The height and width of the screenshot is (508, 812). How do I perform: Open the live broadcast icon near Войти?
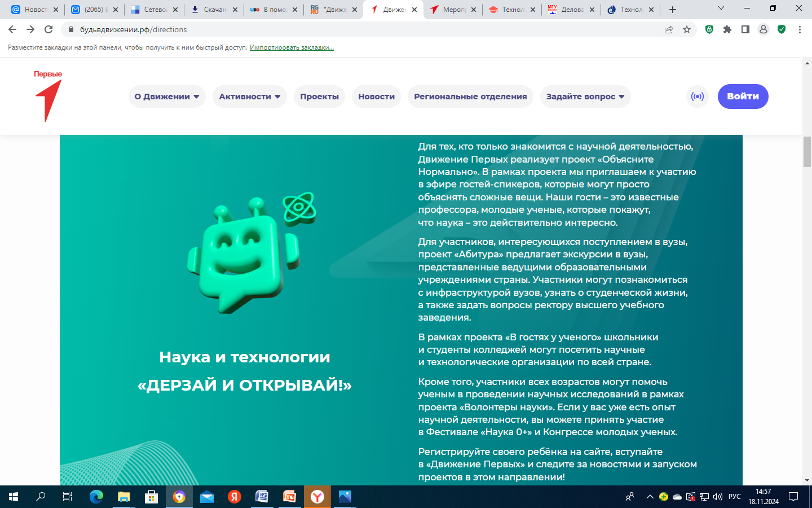698,97
